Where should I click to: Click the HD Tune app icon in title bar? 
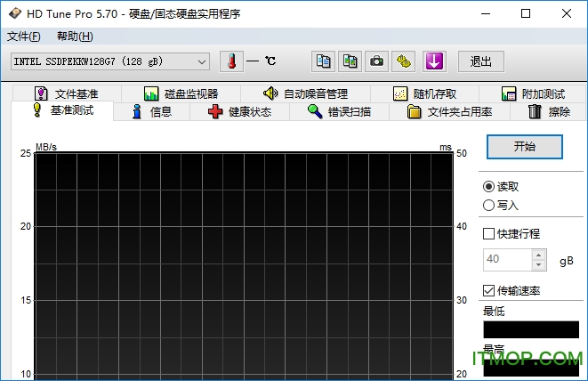[15, 14]
